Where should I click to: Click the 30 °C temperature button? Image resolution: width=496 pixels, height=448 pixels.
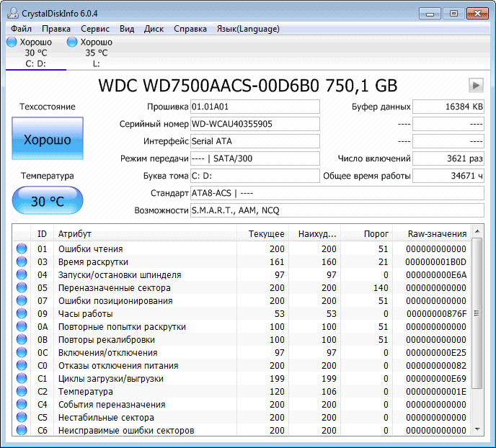(x=48, y=200)
